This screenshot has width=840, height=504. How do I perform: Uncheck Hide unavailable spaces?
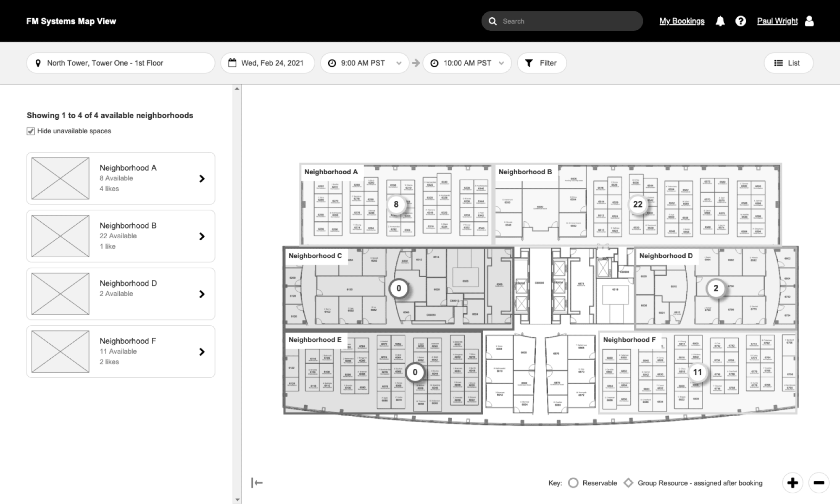pyautogui.click(x=30, y=131)
